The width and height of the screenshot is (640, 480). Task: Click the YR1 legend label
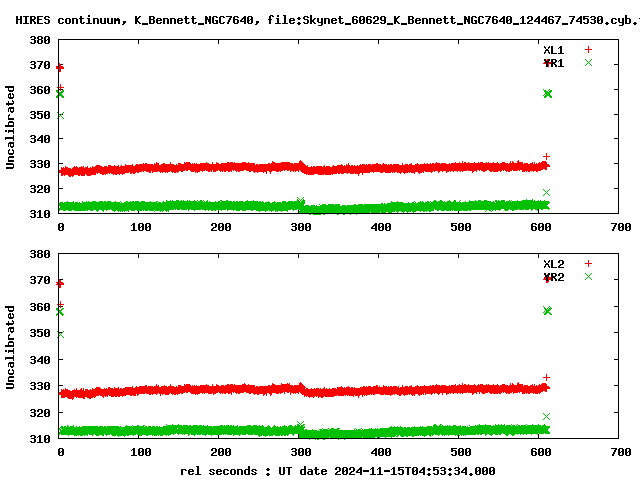click(553, 63)
